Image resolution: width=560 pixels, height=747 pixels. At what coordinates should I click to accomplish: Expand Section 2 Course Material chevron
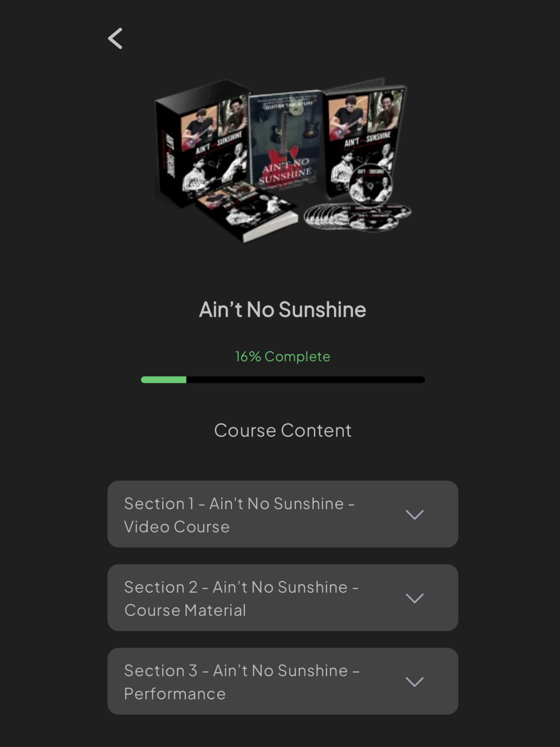pos(415,598)
